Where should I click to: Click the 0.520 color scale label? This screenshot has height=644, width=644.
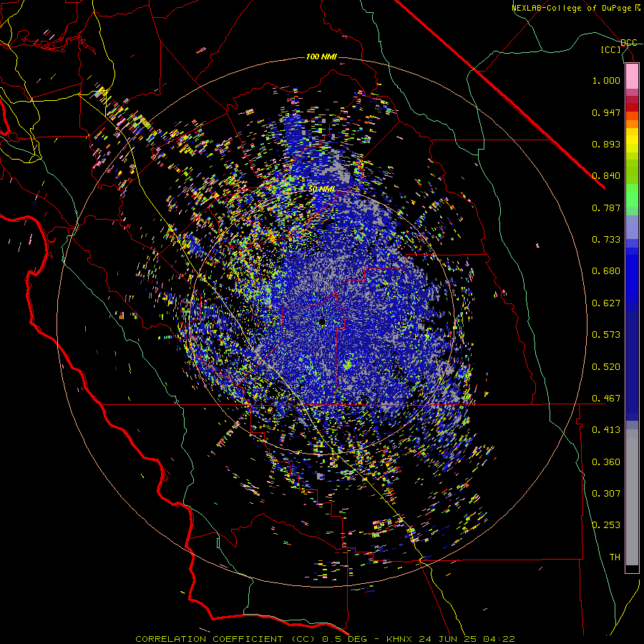[x=606, y=367]
